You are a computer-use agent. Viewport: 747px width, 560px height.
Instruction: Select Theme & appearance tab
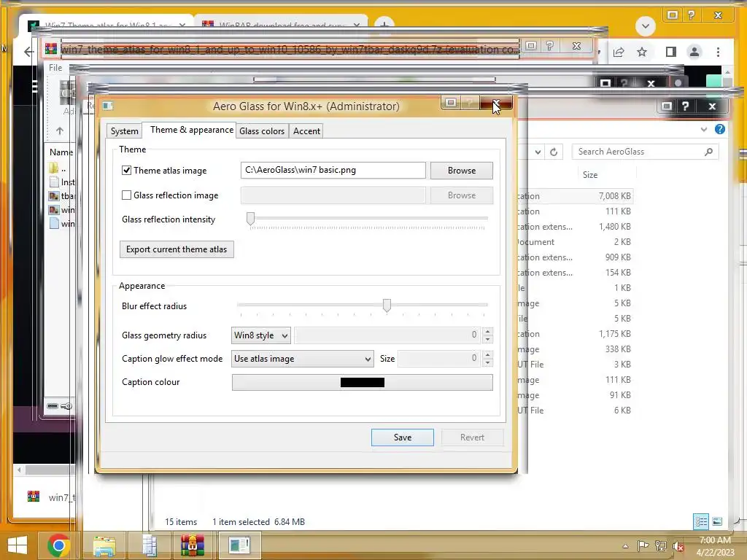(192, 130)
